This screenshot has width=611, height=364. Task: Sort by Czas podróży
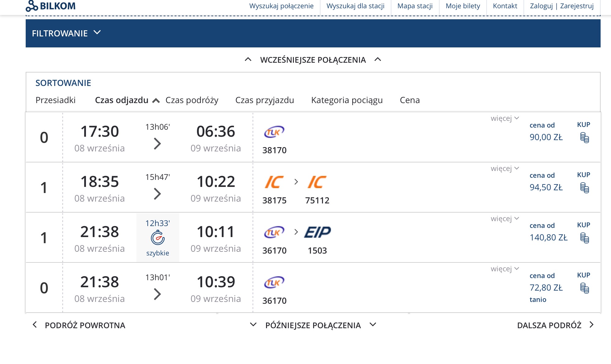point(192,100)
